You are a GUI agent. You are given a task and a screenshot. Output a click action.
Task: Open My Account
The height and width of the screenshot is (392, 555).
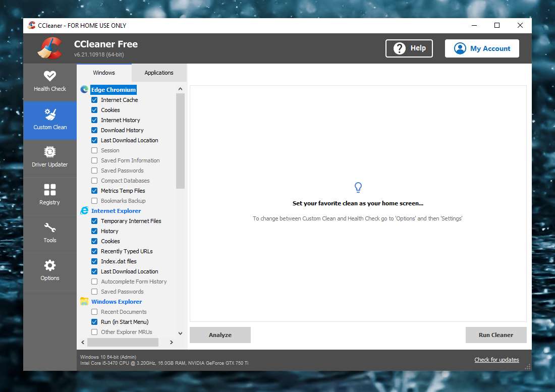[482, 48]
